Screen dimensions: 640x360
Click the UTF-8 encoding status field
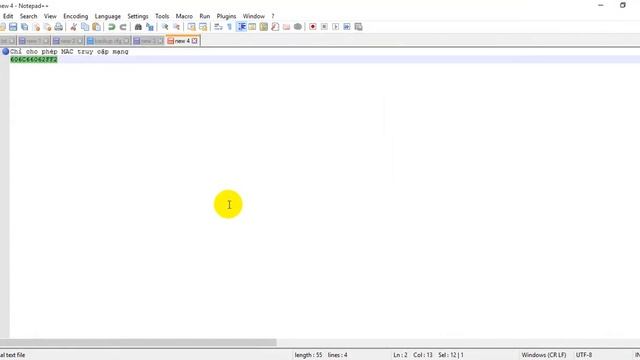click(584, 355)
